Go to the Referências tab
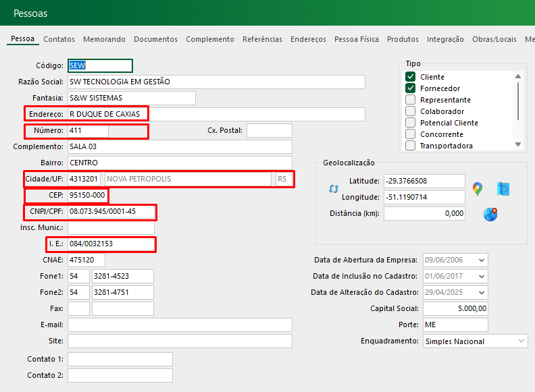 coord(262,39)
